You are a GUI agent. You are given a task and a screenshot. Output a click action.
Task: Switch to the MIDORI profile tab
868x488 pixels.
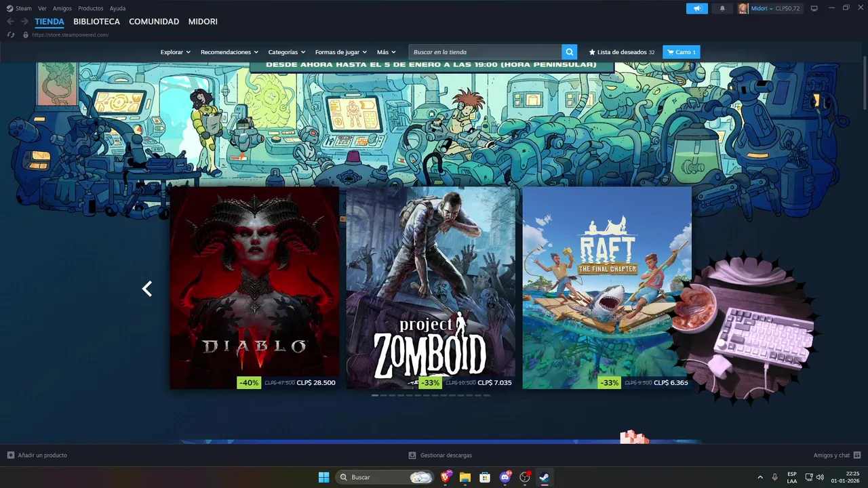pos(203,22)
